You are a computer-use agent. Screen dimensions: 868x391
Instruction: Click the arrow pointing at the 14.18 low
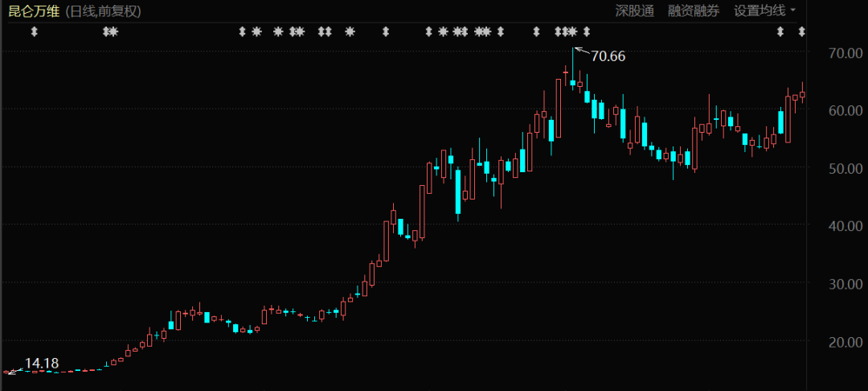pos(14,369)
